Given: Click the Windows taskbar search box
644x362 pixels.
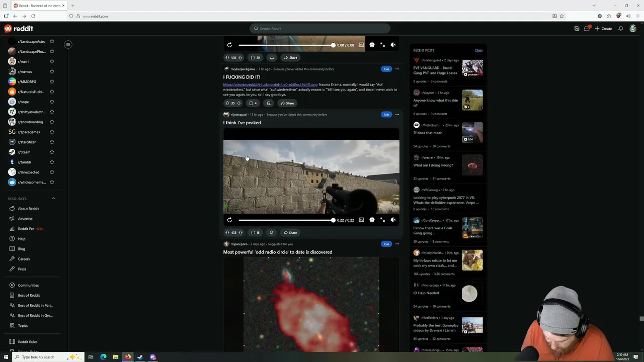Looking at the screenshot, I should (x=48, y=357).
